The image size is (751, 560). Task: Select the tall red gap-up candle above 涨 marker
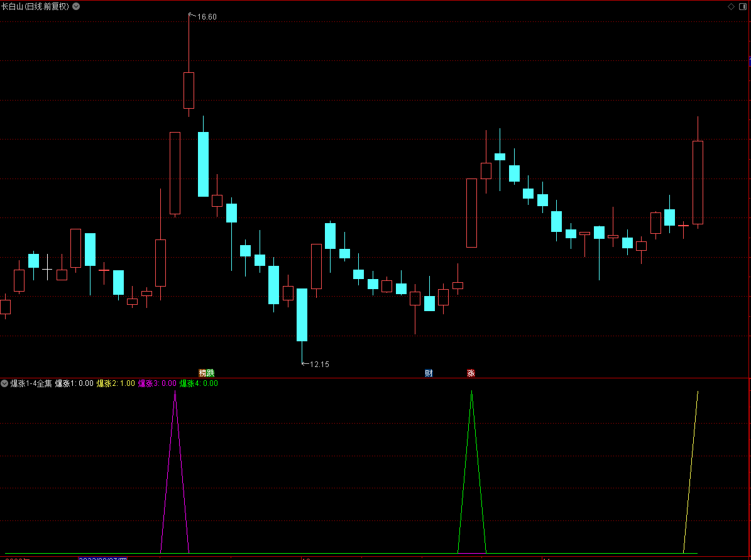472,213
